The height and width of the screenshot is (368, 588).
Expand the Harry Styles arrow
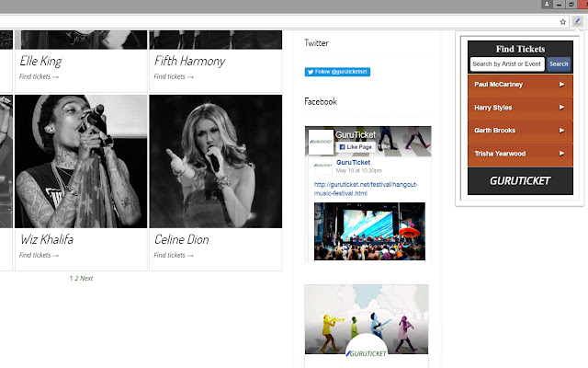point(561,108)
